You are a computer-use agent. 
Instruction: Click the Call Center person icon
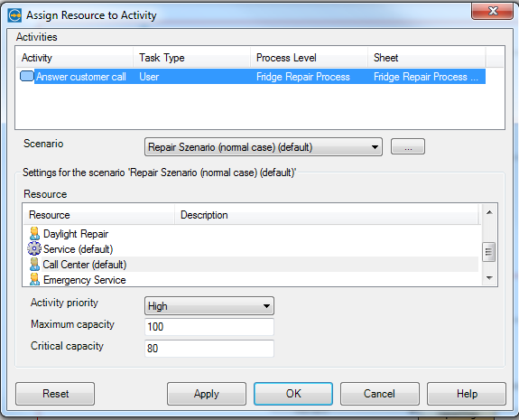34,265
